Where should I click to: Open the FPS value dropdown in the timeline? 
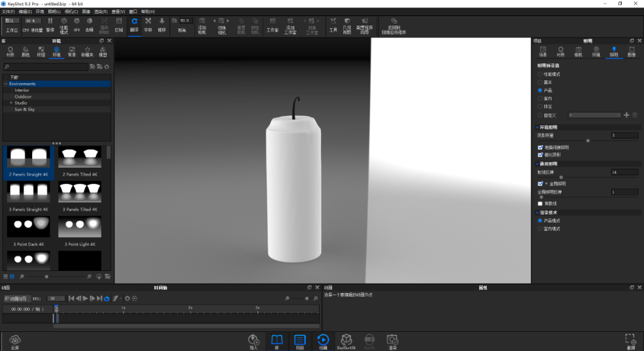tap(56, 298)
